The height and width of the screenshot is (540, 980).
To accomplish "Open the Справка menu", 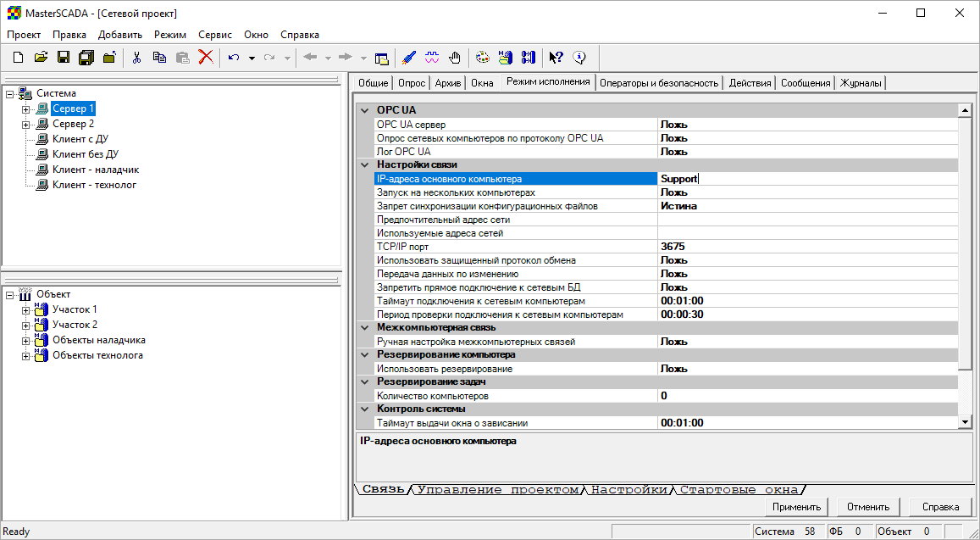I will point(299,35).
